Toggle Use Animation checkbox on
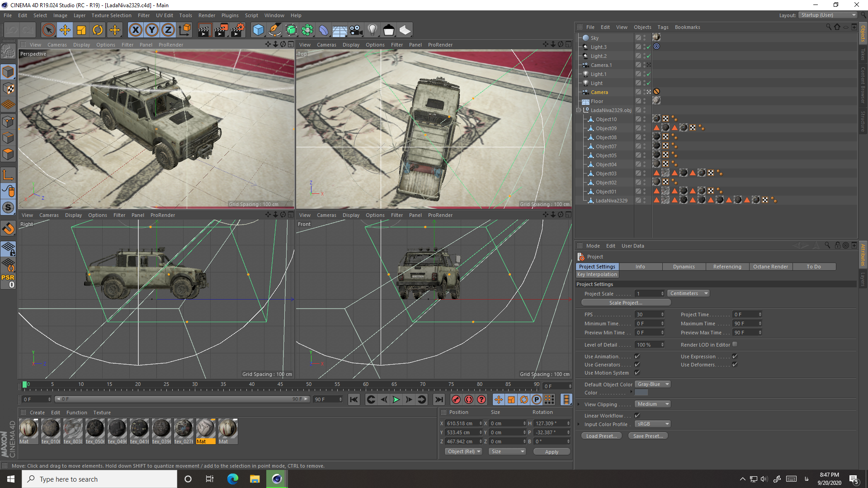Screen dimensions: 868x488 pos(637,357)
